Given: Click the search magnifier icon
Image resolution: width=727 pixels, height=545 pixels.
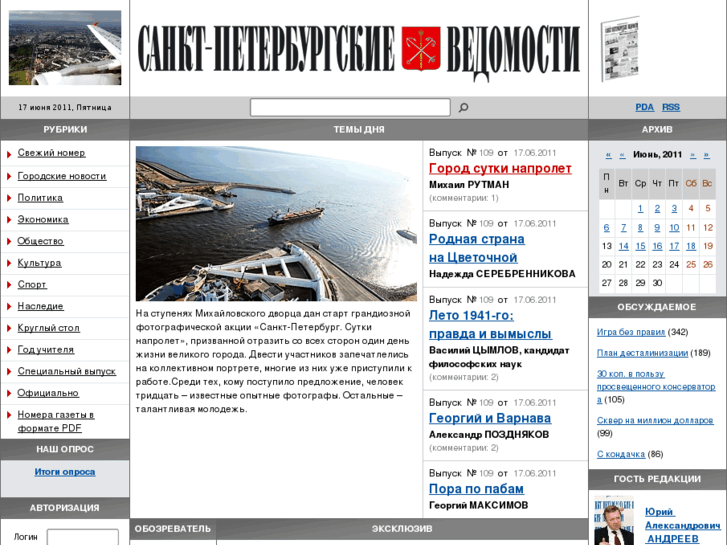Looking at the screenshot, I should click(463, 108).
